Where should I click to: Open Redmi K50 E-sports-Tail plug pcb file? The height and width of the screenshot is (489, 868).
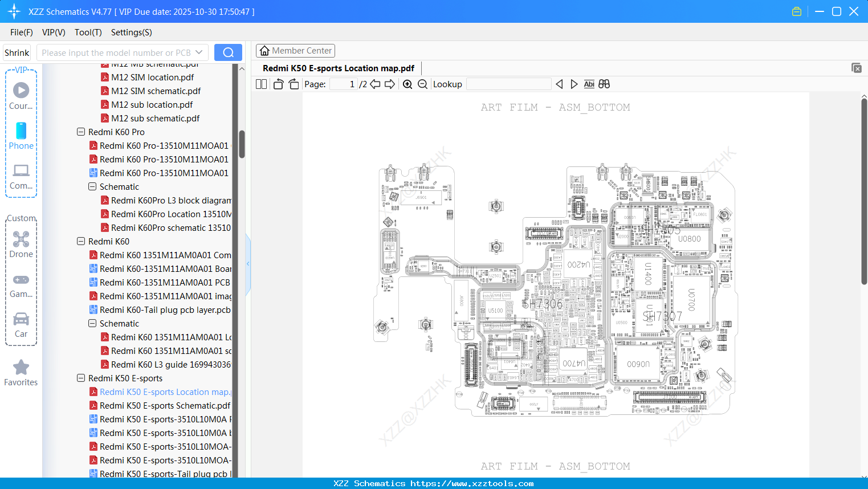tap(161, 474)
